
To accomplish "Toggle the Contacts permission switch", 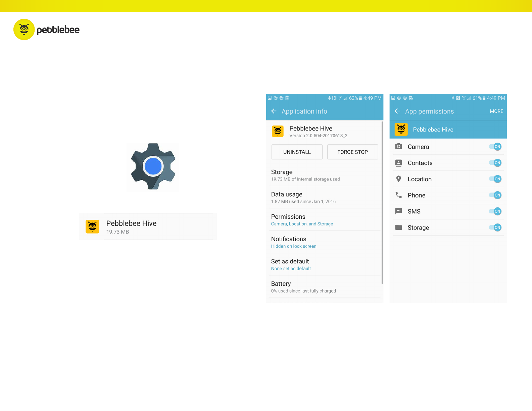I will (x=495, y=163).
